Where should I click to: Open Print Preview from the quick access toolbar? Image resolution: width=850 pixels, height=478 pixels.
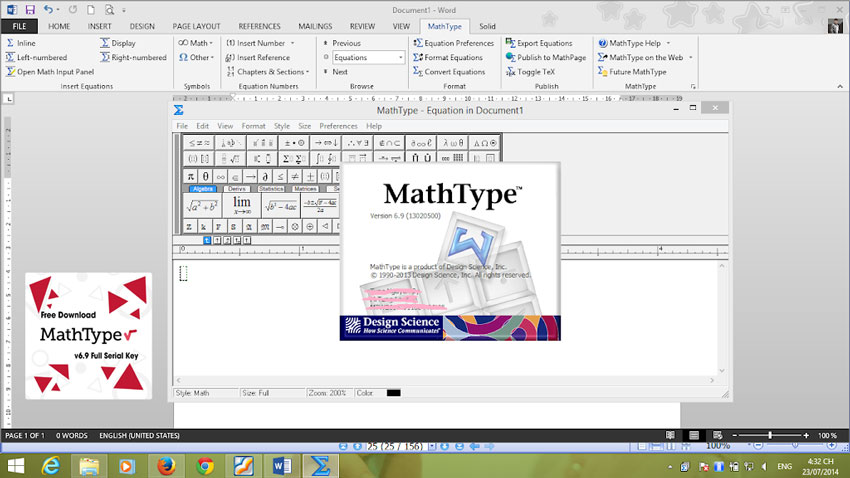(110, 10)
